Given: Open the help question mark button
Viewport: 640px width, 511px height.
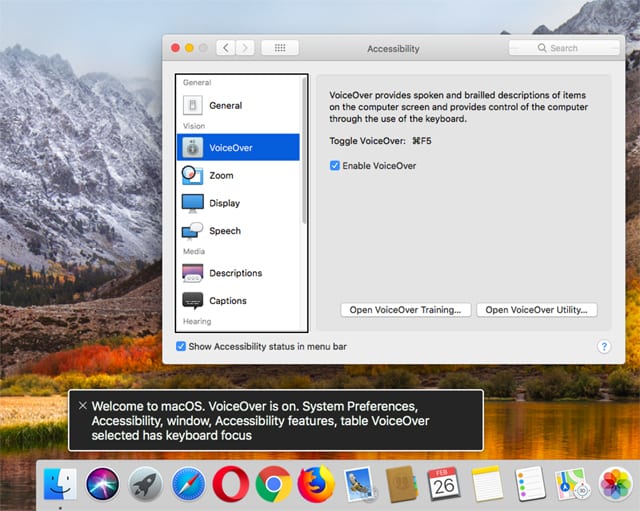Looking at the screenshot, I should tap(604, 347).
